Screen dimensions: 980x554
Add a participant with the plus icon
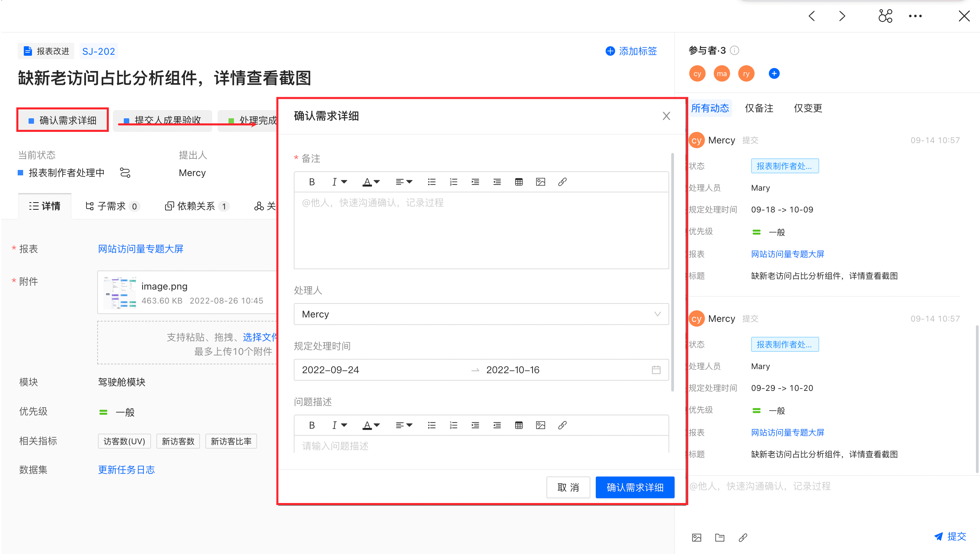click(x=774, y=73)
